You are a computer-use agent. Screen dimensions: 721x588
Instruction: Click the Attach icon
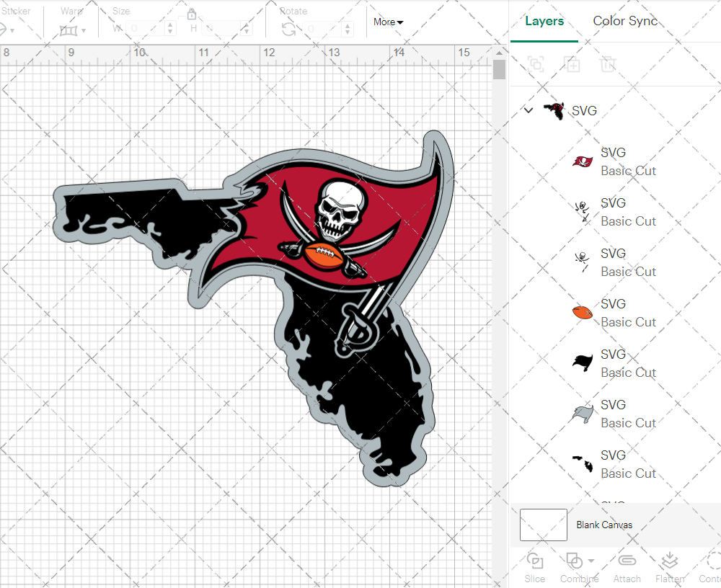[x=627, y=561]
